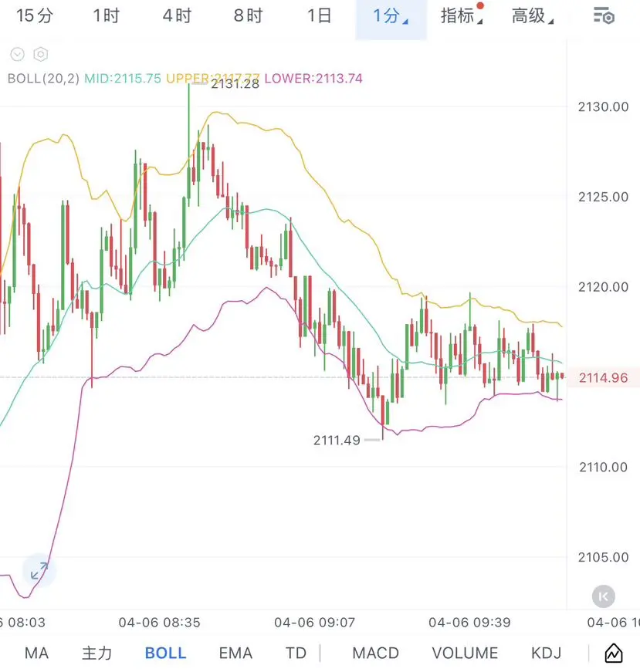Switch to the 15分 timeframe
640x672 pixels.
[35, 16]
